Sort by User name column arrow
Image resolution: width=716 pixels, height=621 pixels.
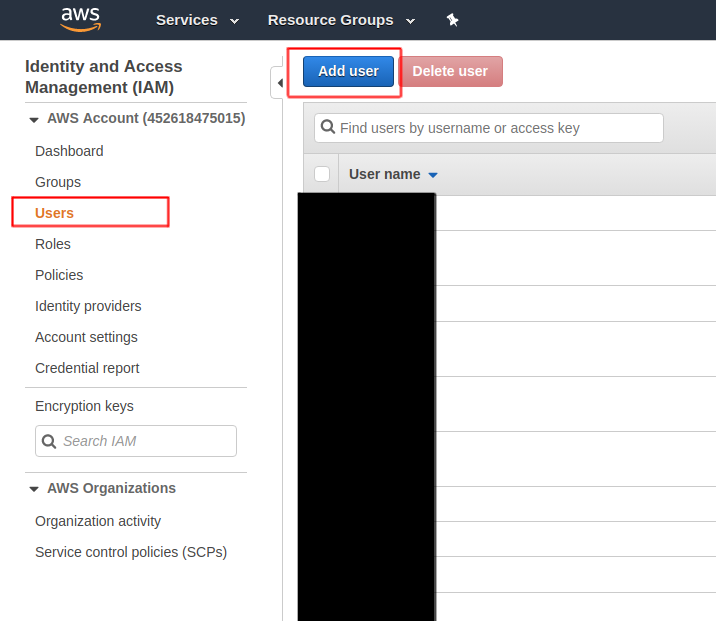pos(433,175)
